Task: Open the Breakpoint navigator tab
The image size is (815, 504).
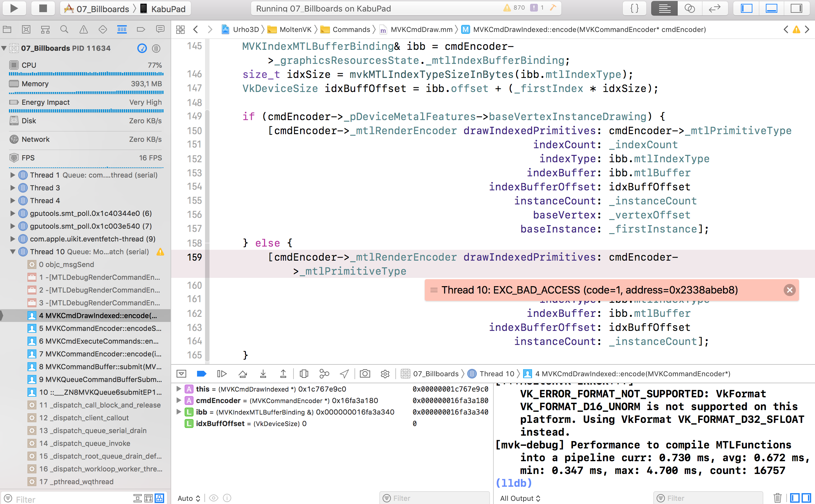Action: click(x=141, y=29)
